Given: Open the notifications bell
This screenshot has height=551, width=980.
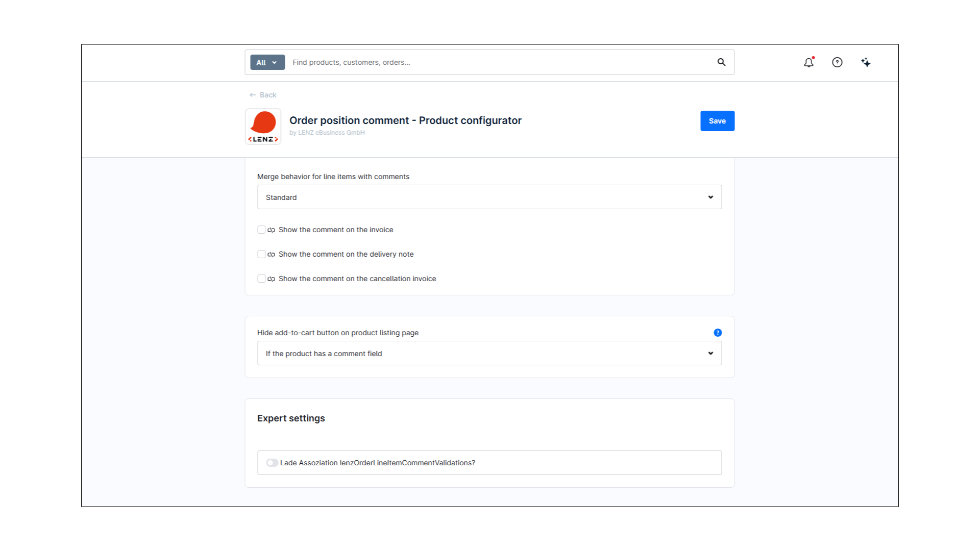Looking at the screenshot, I should click(809, 62).
